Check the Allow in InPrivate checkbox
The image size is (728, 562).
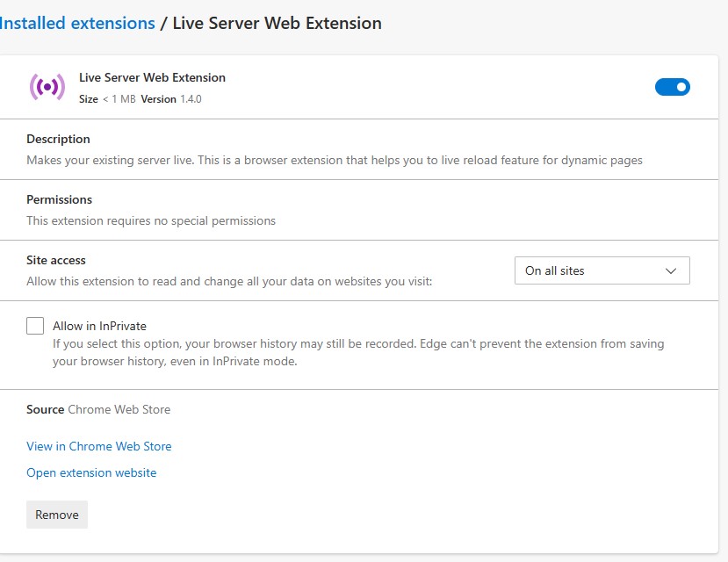pos(35,326)
